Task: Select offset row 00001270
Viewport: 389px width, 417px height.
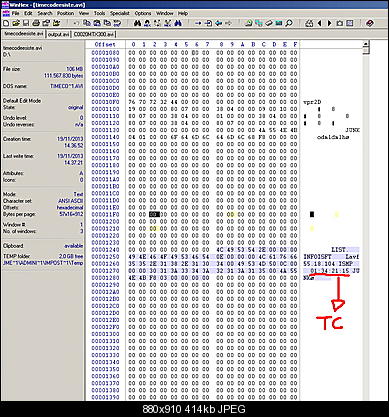Action: click(105, 271)
